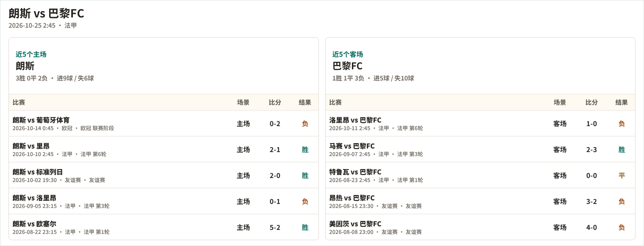Click the 近5个客场 label

click(x=347, y=54)
